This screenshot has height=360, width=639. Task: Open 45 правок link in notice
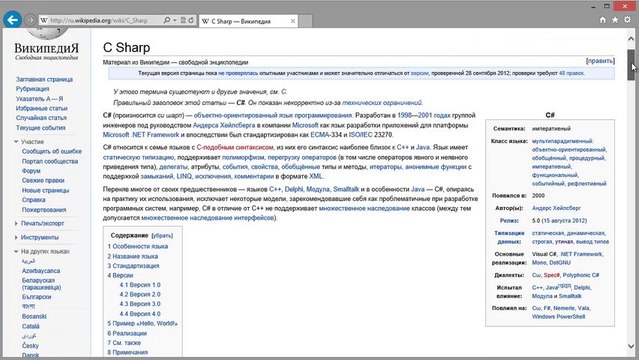click(571, 73)
